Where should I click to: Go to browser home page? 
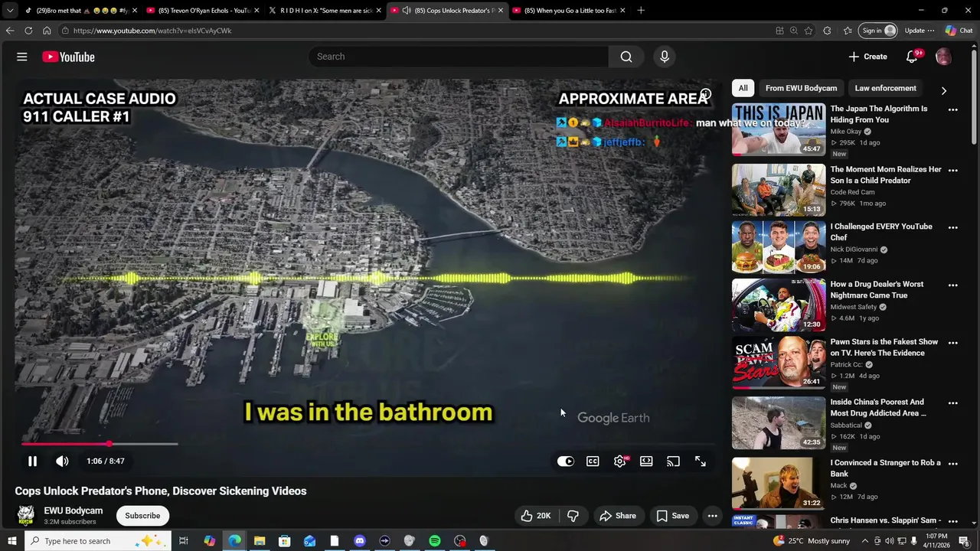47,31
